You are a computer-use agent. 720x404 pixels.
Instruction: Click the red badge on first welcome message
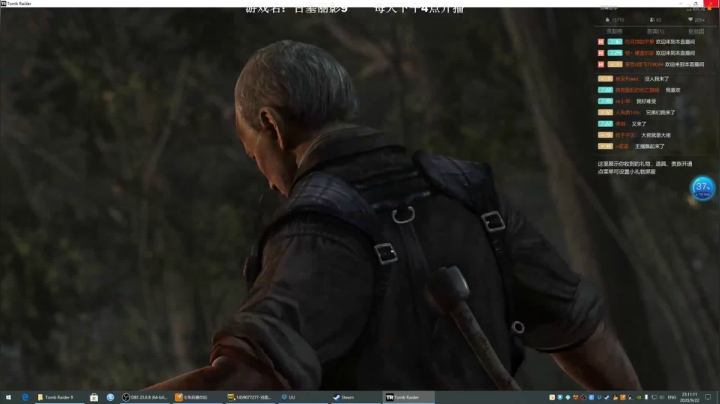(x=601, y=42)
